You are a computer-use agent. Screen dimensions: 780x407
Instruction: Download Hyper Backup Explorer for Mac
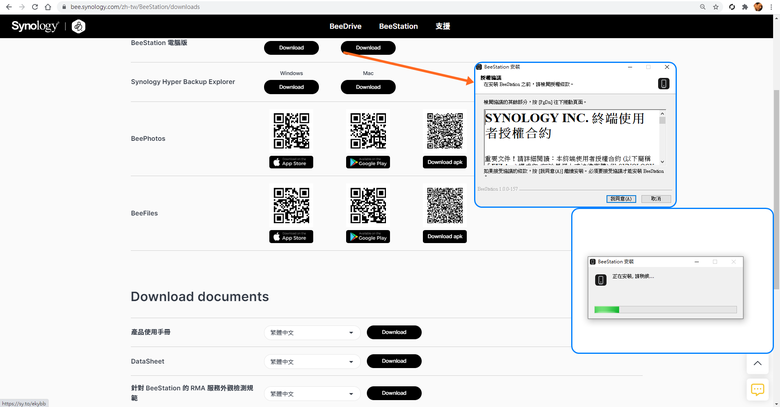[368, 87]
